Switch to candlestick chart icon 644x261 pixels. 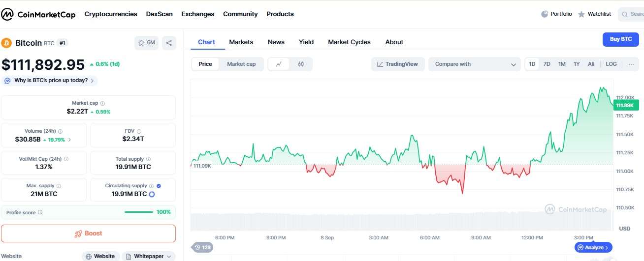pos(301,64)
